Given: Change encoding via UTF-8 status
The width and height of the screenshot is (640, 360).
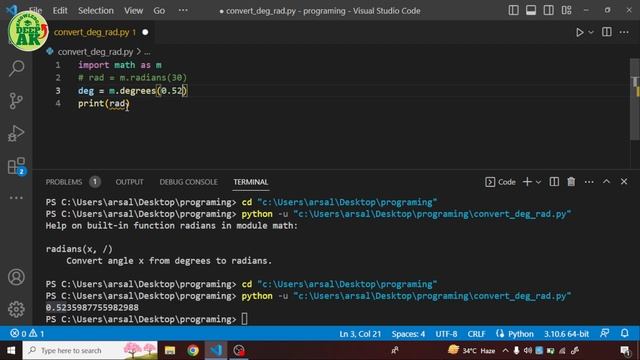Looking at the screenshot, I should (446, 334).
